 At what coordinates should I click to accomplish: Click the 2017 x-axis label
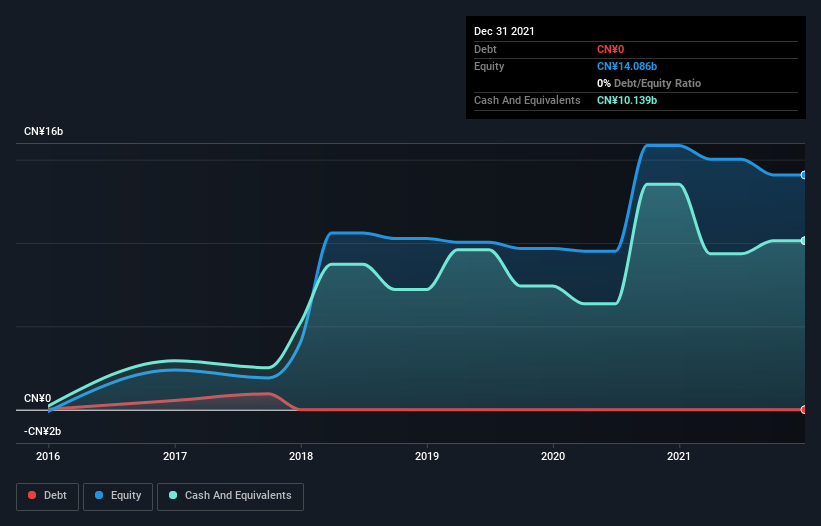click(175, 456)
